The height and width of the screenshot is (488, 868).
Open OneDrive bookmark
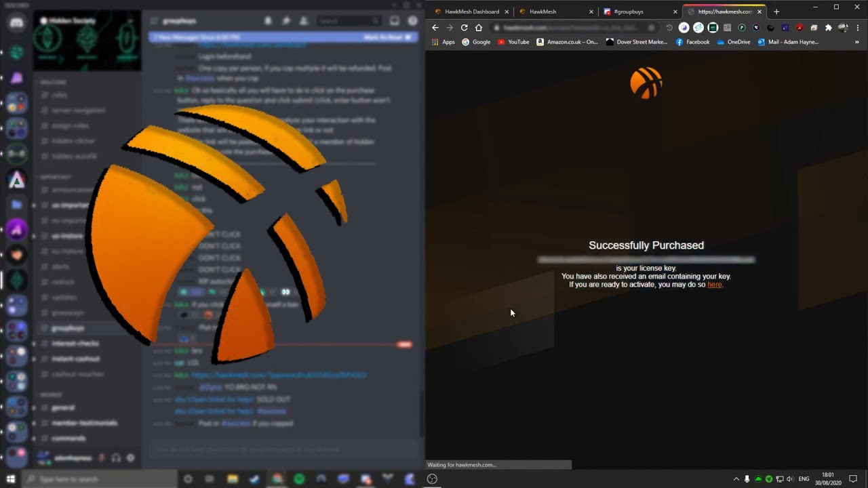pos(733,42)
